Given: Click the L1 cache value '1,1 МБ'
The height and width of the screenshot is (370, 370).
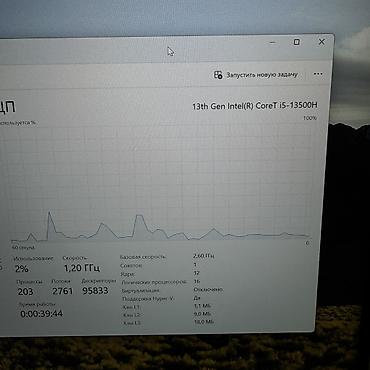Looking at the screenshot, I should point(202,306).
